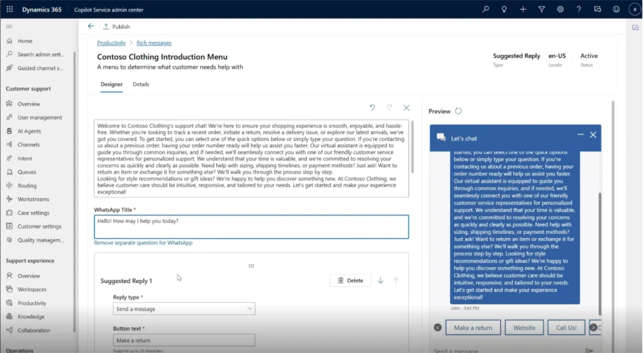Image resolution: width=644 pixels, height=353 pixels.
Task: Minimize the Let's chat widget
Action: (581, 136)
